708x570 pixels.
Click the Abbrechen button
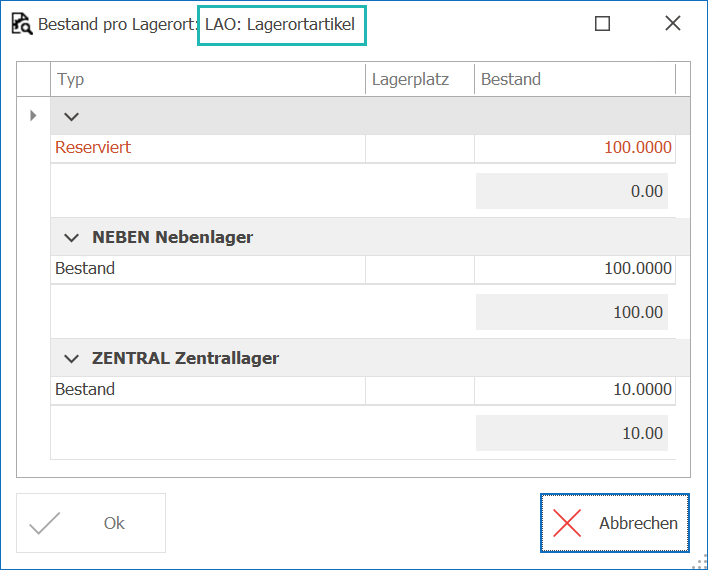click(x=615, y=523)
